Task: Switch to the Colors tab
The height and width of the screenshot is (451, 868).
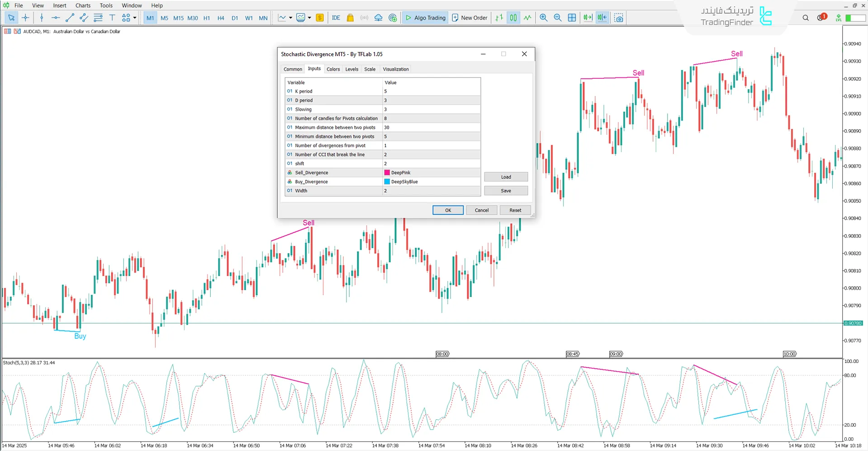Action: point(333,69)
